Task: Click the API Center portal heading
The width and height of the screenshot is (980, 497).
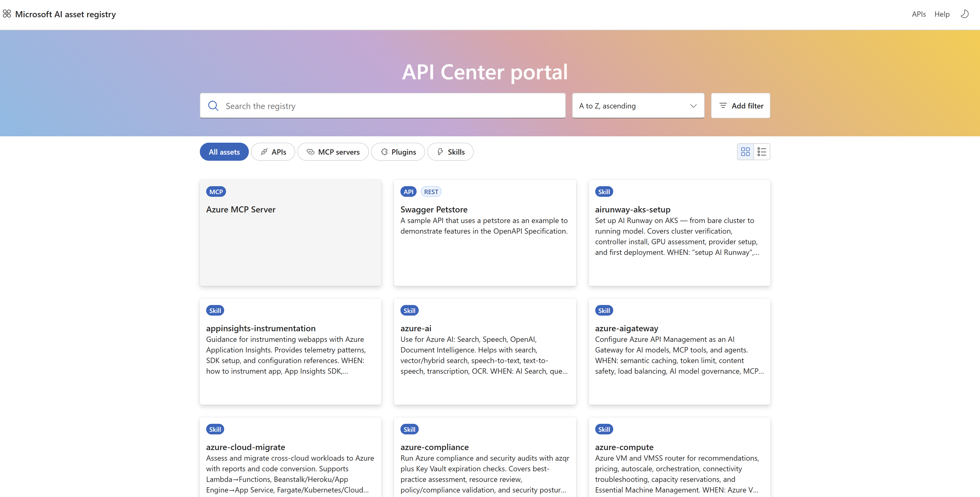Action: point(485,72)
